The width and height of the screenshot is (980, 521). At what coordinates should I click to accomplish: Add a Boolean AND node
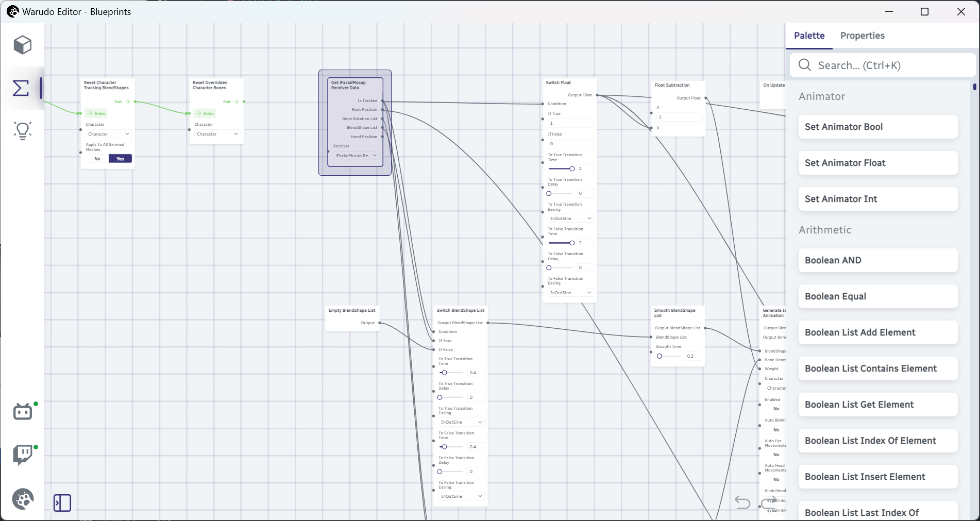[x=878, y=260]
